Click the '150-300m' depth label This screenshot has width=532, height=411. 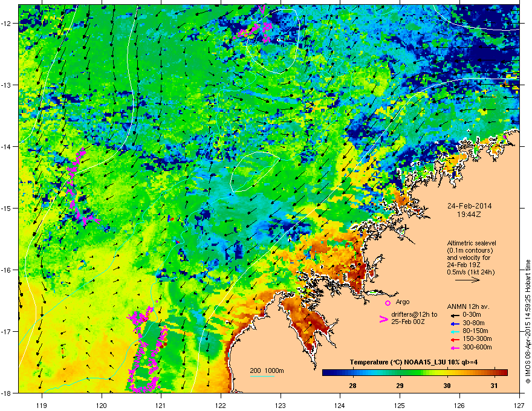coord(477,338)
